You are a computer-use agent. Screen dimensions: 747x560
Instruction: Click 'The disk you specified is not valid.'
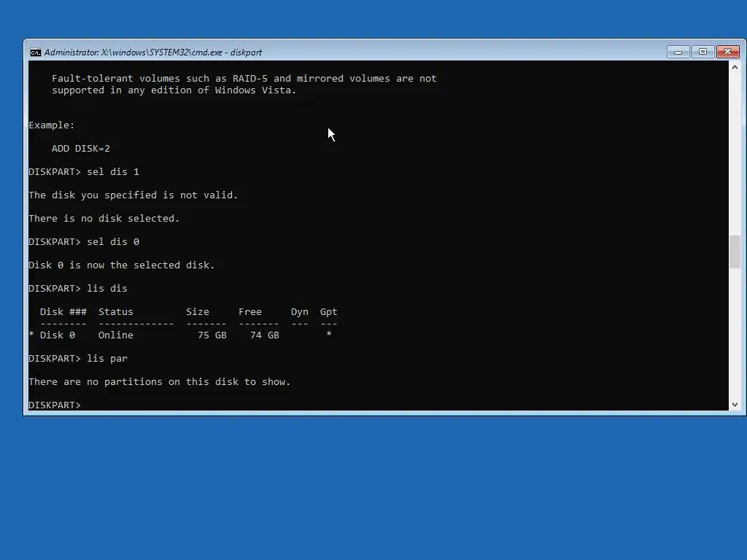[x=133, y=195]
